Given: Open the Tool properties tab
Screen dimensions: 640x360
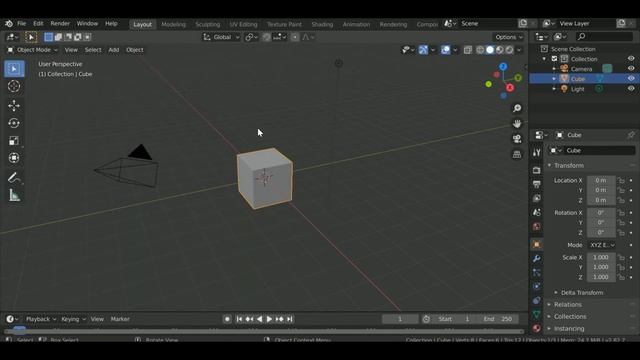Looking at the screenshot, I should pos(536,152).
